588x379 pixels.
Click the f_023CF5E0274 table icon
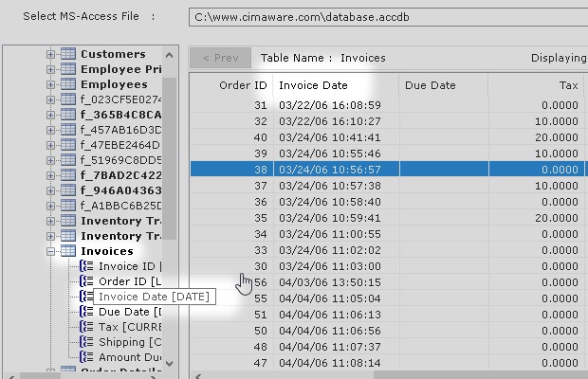(68, 99)
